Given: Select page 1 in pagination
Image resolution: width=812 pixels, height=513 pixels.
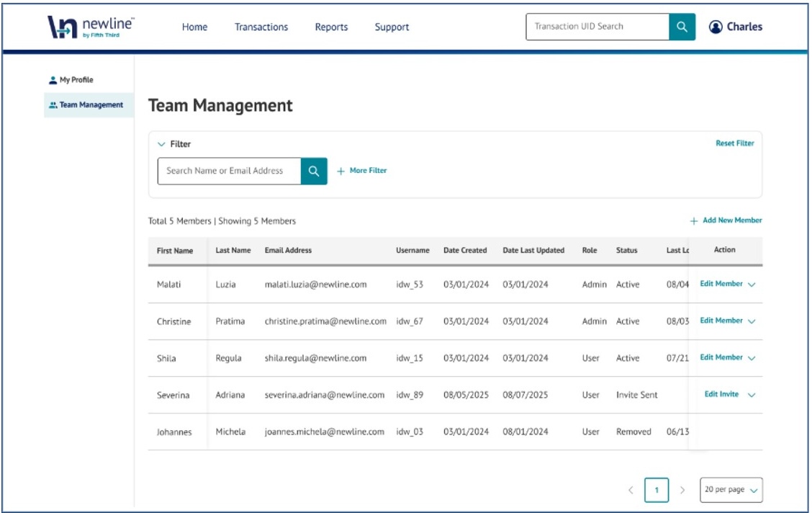Looking at the screenshot, I should tap(657, 490).
